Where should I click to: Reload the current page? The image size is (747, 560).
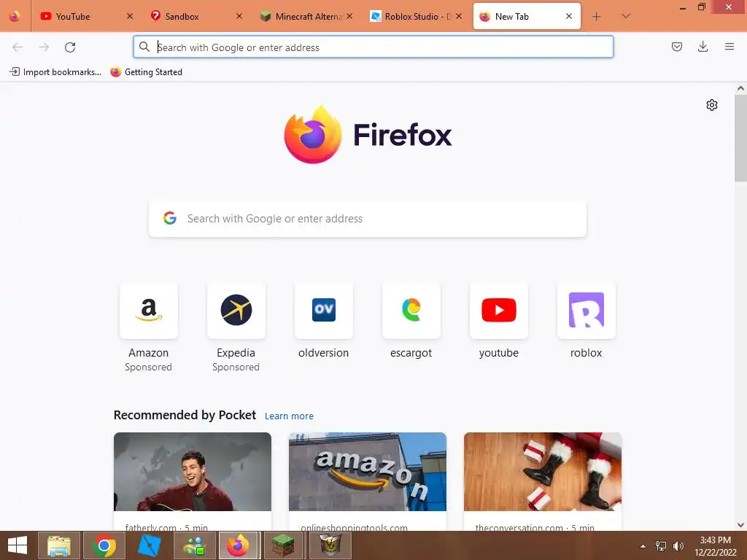pos(70,47)
